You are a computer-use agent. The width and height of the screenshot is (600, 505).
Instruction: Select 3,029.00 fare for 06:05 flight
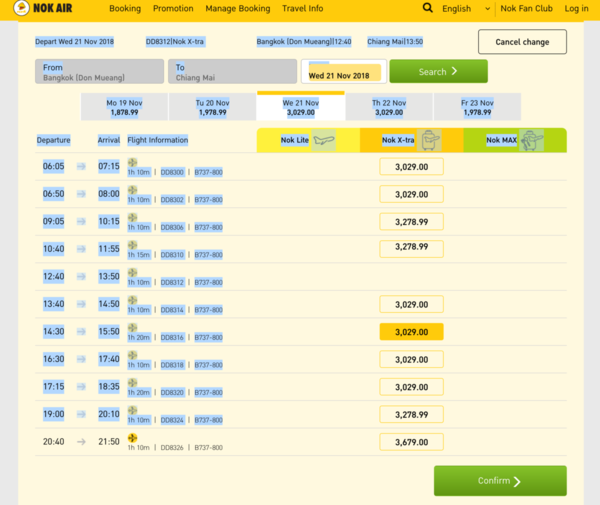(411, 166)
